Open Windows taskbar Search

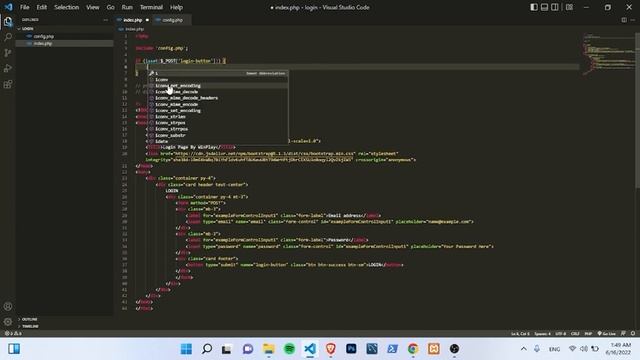tap(207, 349)
